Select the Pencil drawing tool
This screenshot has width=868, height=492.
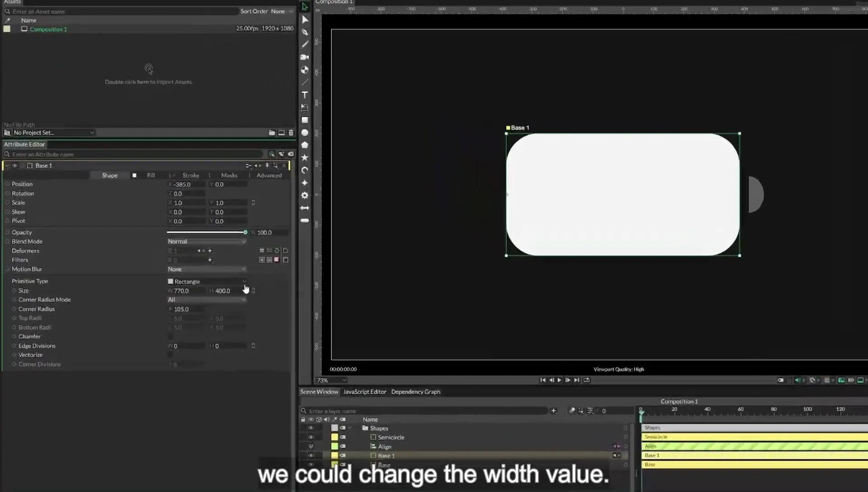[x=305, y=44]
